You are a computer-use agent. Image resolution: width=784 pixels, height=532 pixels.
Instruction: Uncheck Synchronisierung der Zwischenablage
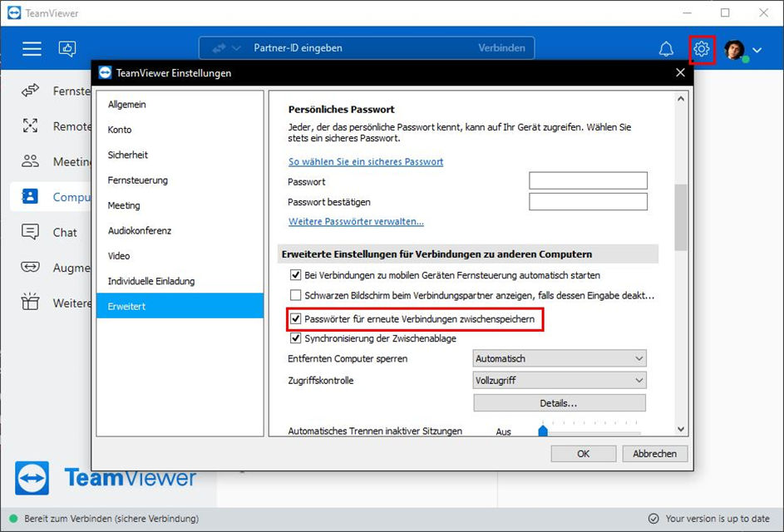(295, 338)
